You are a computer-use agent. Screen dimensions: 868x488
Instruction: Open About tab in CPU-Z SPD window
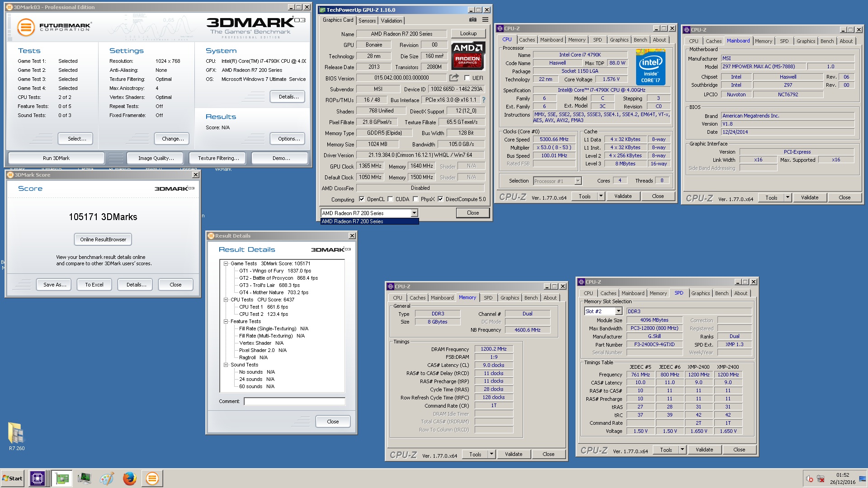click(x=741, y=293)
